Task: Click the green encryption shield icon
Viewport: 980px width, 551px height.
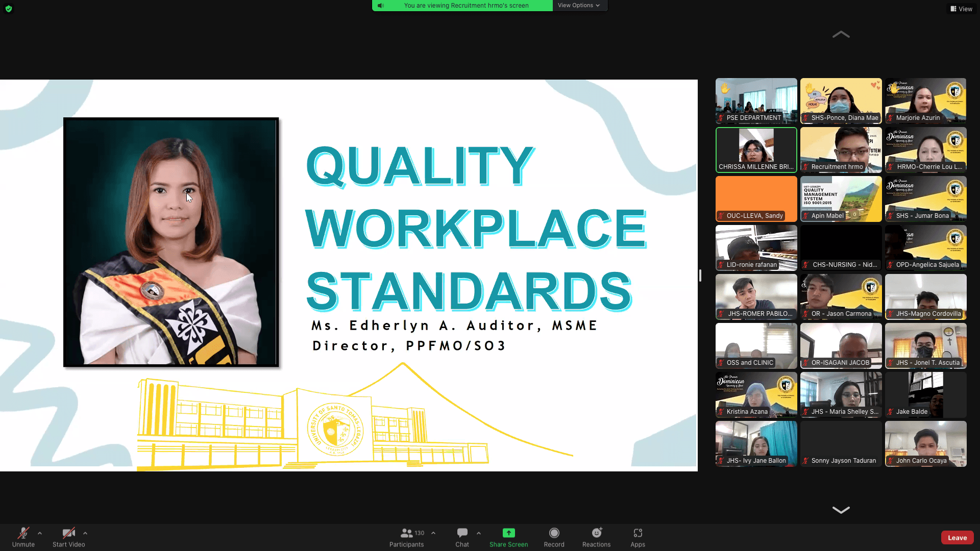Action: click(x=9, y=9)
